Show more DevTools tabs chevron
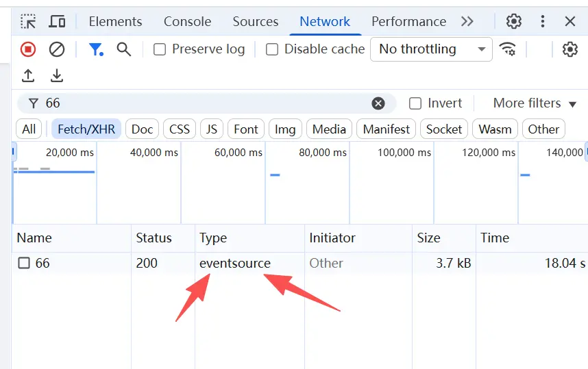Viewport: 588px width, 369px height. [467, 21]
